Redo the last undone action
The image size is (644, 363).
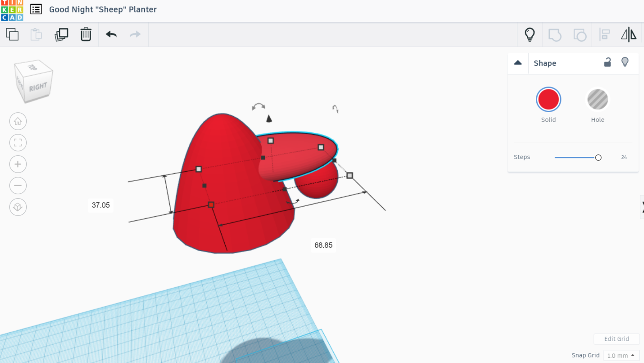click(135, 34)
